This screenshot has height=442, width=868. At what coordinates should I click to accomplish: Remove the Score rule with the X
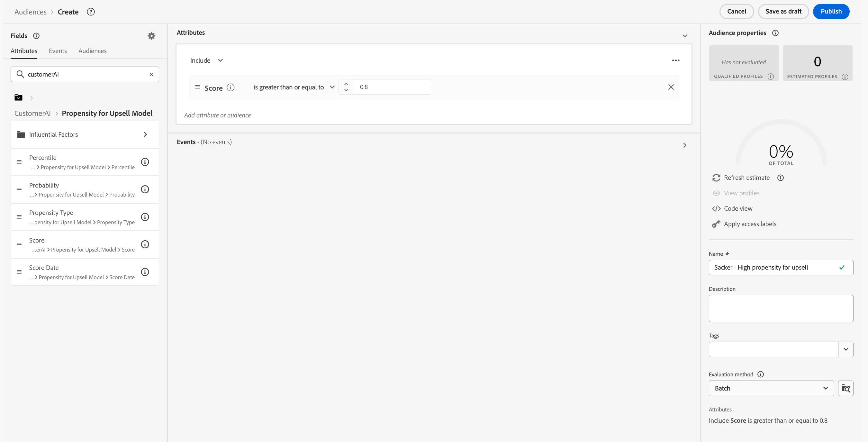(x=671, y=87)
